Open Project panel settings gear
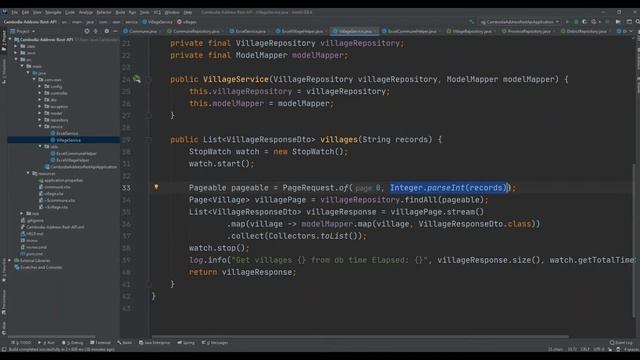 click(x=107, y=31)
